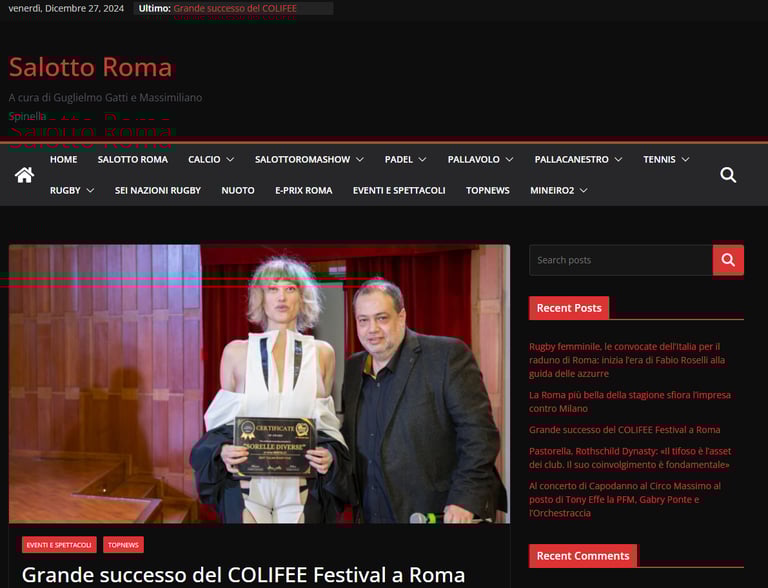Submit search with the red magnifier button

pos(728,260)
